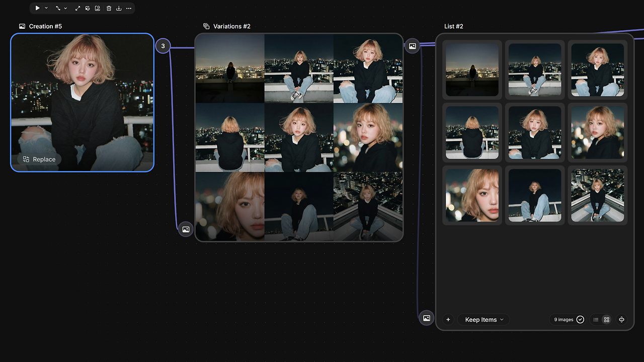
Task: Select the back-view thumbnail in List #2
Action: 472,132
